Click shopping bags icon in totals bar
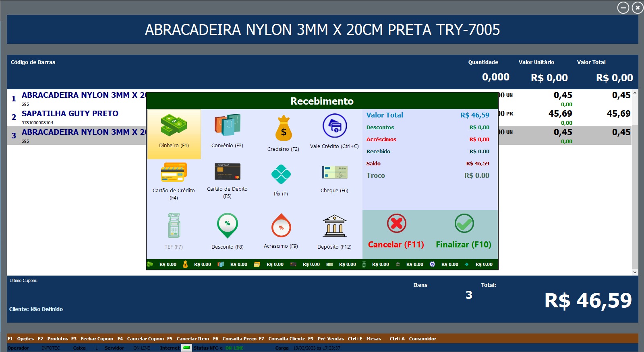This screenshot has width=644, height=352. click(221, 264)
